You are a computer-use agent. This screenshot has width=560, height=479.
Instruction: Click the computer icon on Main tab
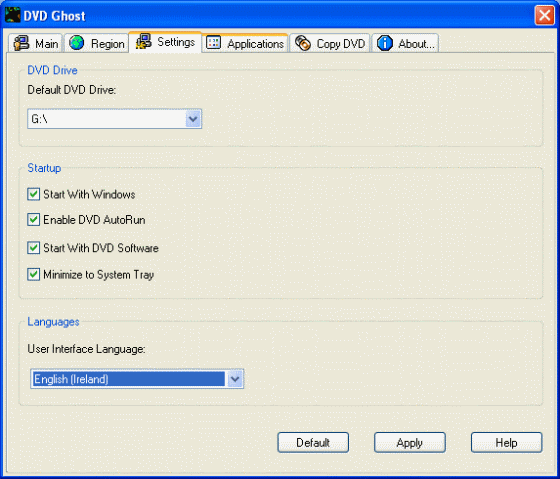click(x=21, y=43)
